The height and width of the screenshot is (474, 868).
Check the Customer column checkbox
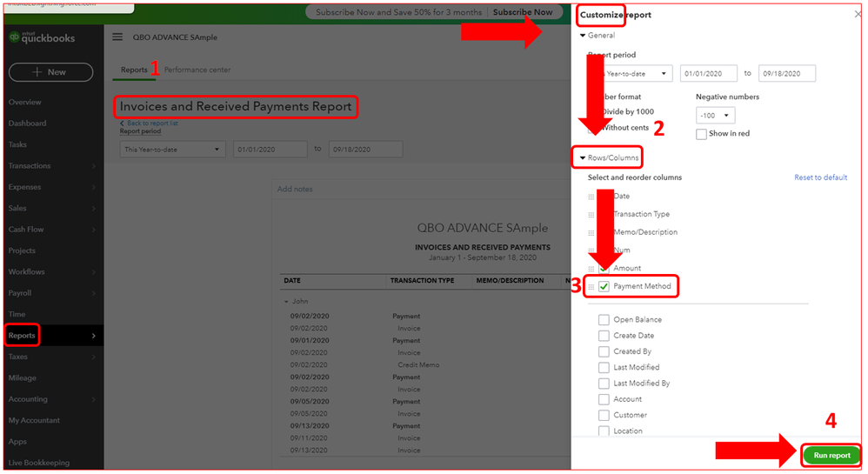click(604, 416)
